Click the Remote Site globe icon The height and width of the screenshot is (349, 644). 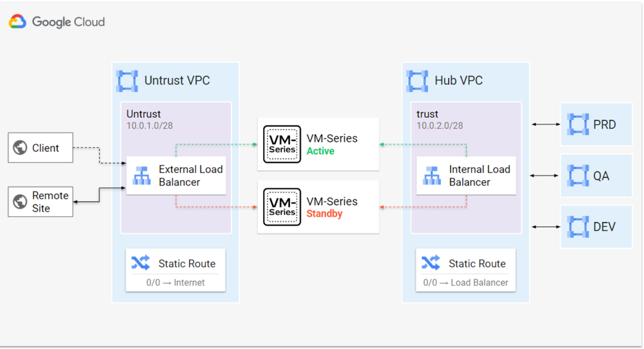pos(20,201)
